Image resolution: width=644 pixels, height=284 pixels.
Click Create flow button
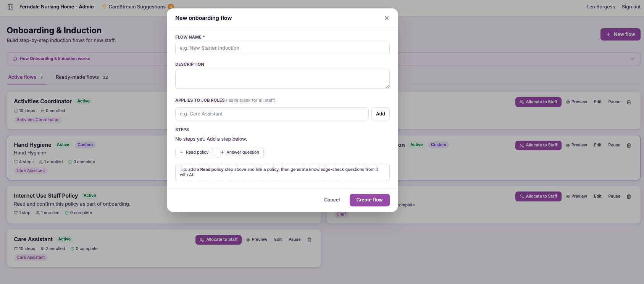point(370,200)
